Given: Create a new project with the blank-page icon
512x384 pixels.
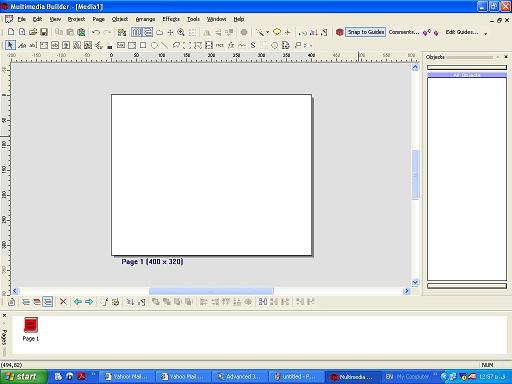Looking at the screenshot, I should [11, 32].
